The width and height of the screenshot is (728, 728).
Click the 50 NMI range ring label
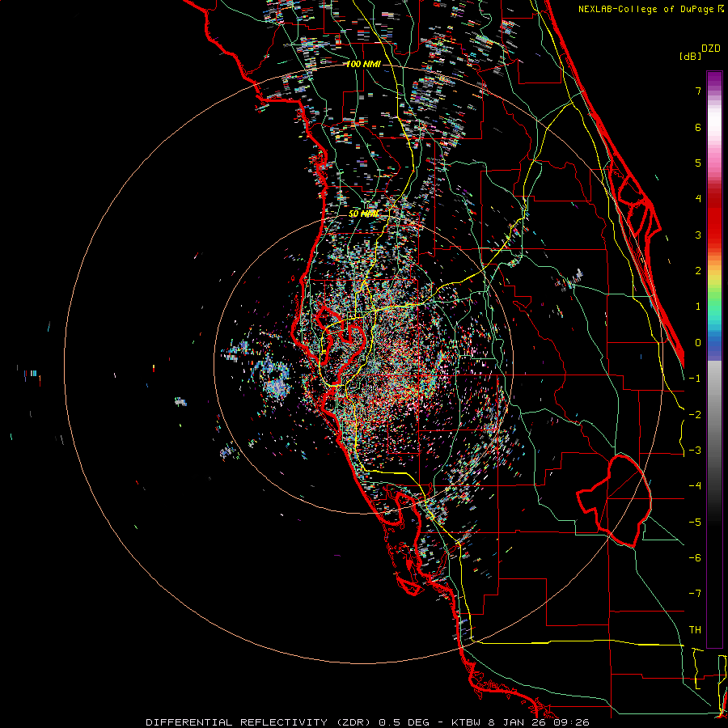coord(363,214)
